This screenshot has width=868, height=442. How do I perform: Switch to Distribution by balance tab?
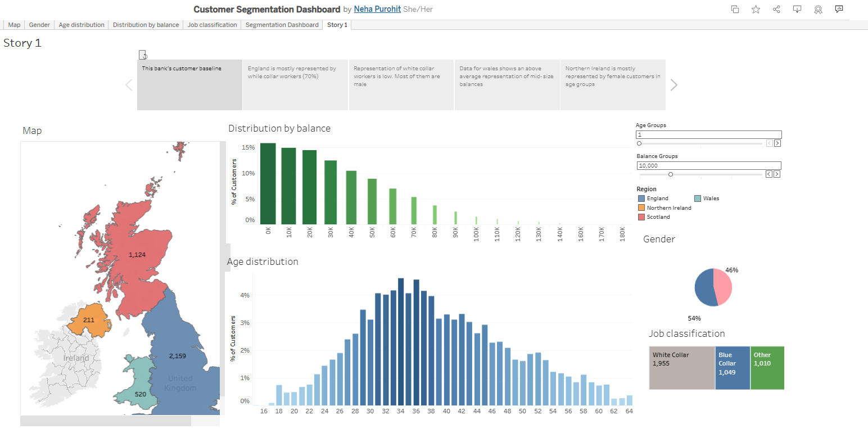[x=146, y=25]
